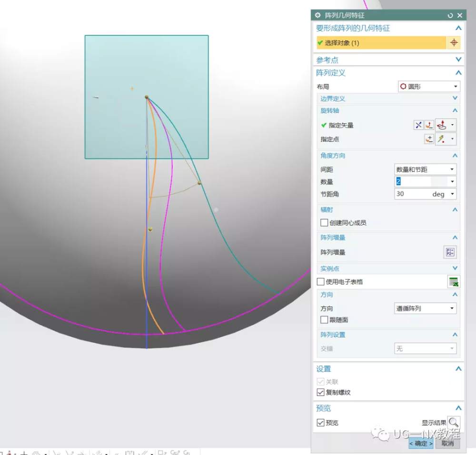The height and width of the screenshot is (455, 476).
Task: Uncheck the 复制螺纹 checkbox
Action: [x=320, y=392]
